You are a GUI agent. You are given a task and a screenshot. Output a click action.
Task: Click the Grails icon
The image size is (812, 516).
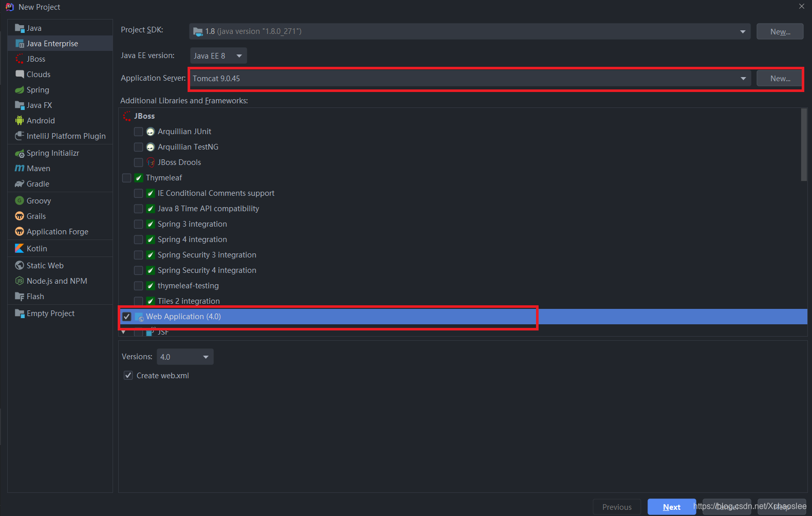(20, 216)
